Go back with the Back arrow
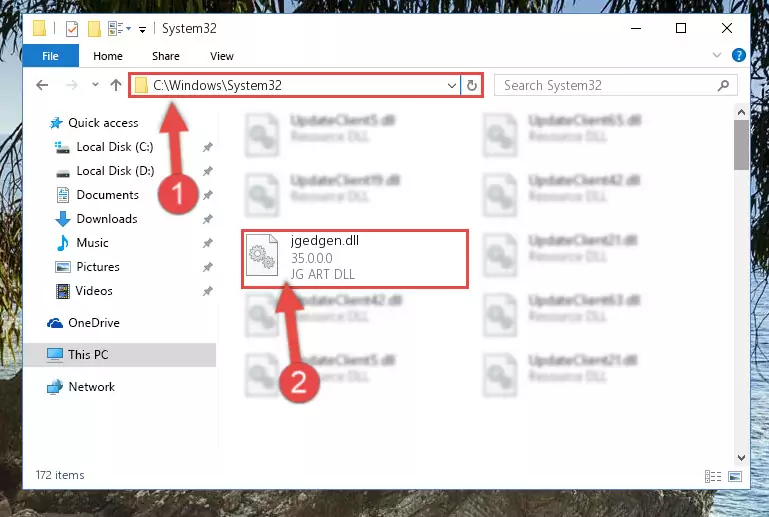769x517 pixels. pos(42,85)
